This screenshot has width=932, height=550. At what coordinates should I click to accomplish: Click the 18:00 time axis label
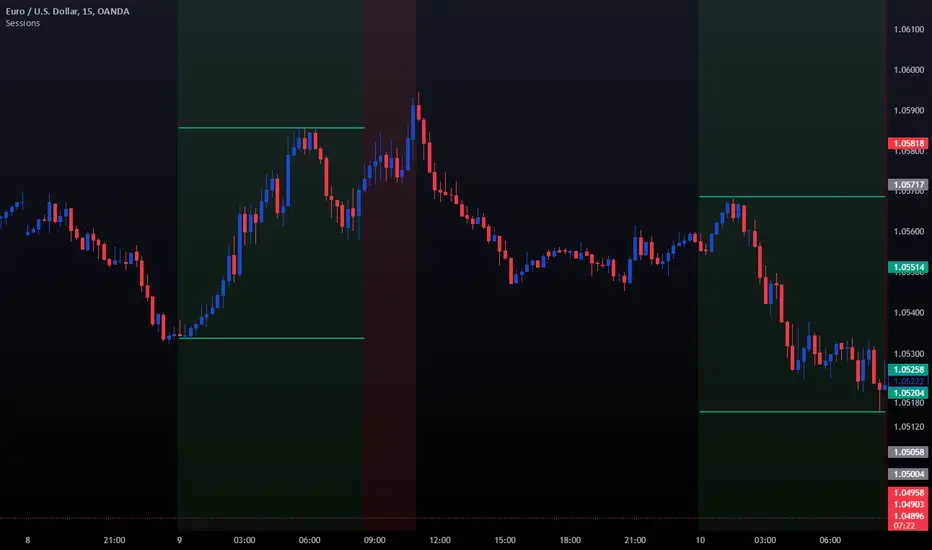(569, 540)
